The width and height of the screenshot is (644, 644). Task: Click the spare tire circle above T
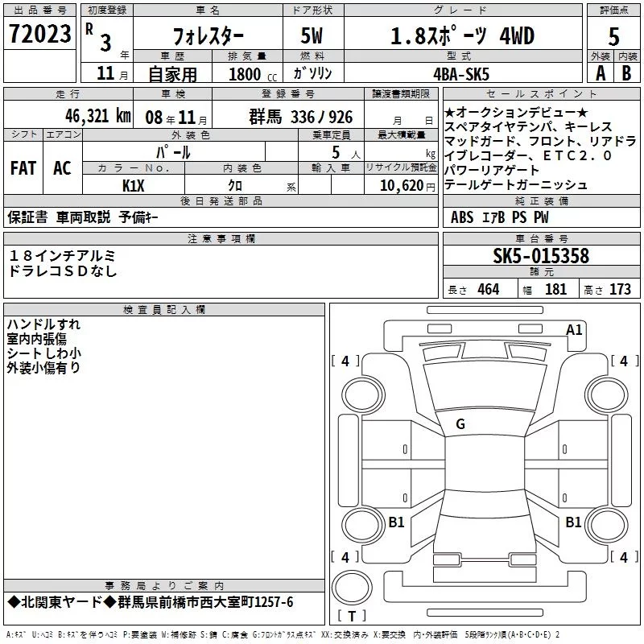(x=352, y=587)
